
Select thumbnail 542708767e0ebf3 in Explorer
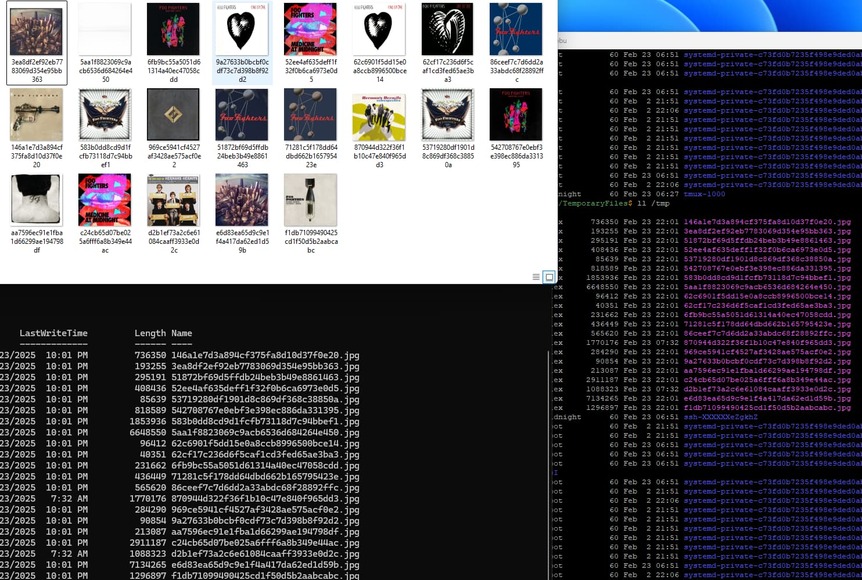point(516,128)
